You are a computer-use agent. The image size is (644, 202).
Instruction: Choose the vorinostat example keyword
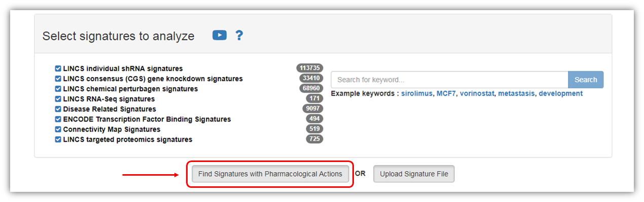(477, 94)
